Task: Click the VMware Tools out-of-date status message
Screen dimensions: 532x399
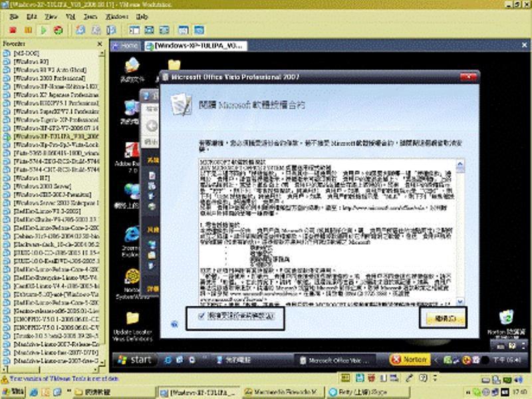Action: tap(64, 378)
